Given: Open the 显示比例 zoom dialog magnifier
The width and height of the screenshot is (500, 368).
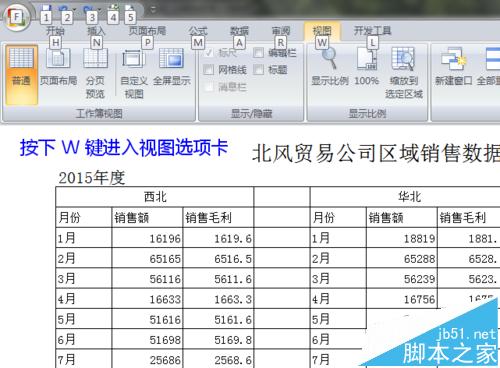Looking at the screenshot, I should coord(330,67).
